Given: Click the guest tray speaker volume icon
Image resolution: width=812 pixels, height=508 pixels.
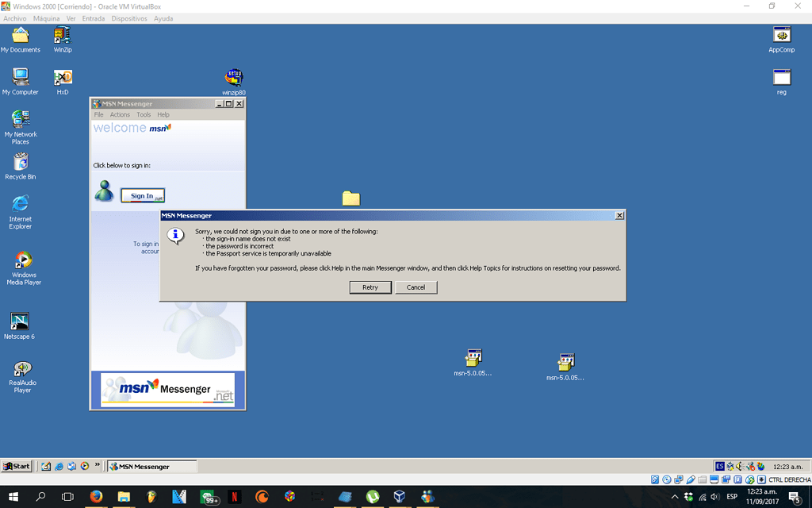Looking at the screenshot, I should click(x=740, y=467).
